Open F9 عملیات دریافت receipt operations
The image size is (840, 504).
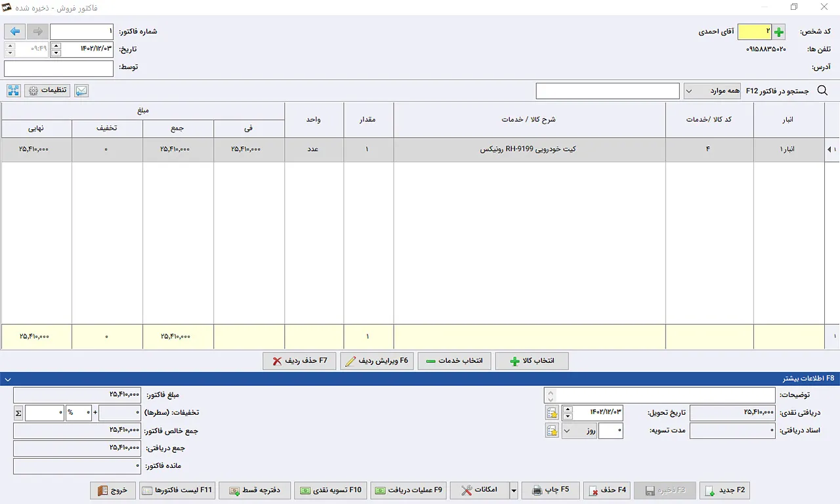(408, 490)
